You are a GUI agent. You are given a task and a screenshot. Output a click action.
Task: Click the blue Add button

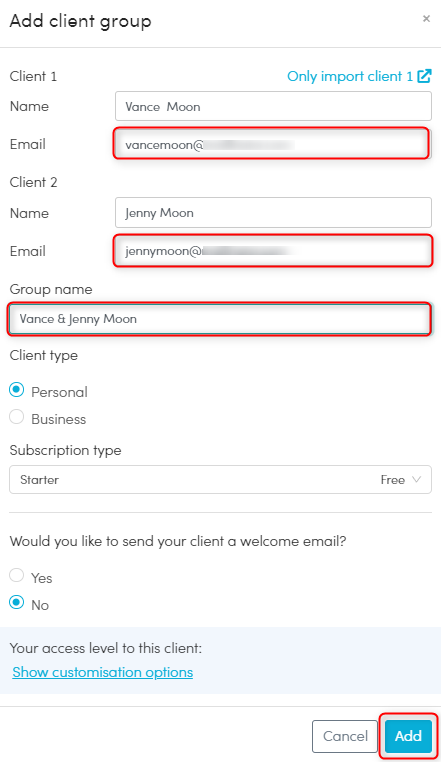click(408, 736)
